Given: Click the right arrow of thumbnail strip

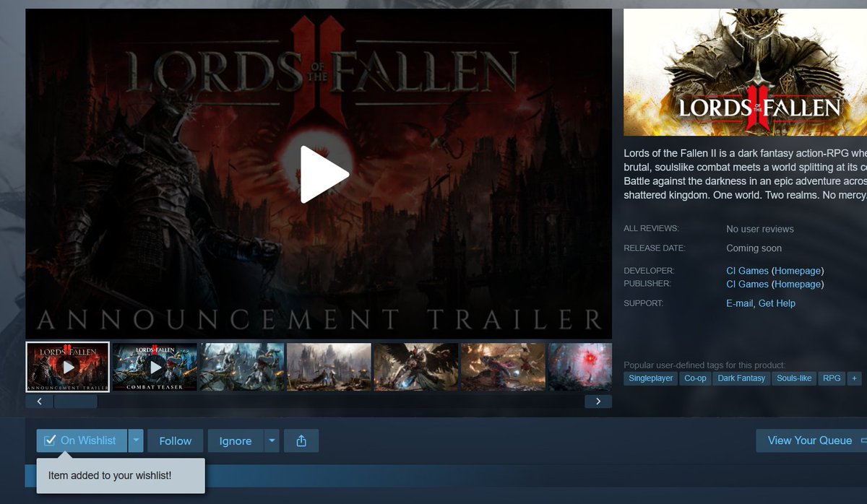Looking at the screenshot, I should point(598,401).
